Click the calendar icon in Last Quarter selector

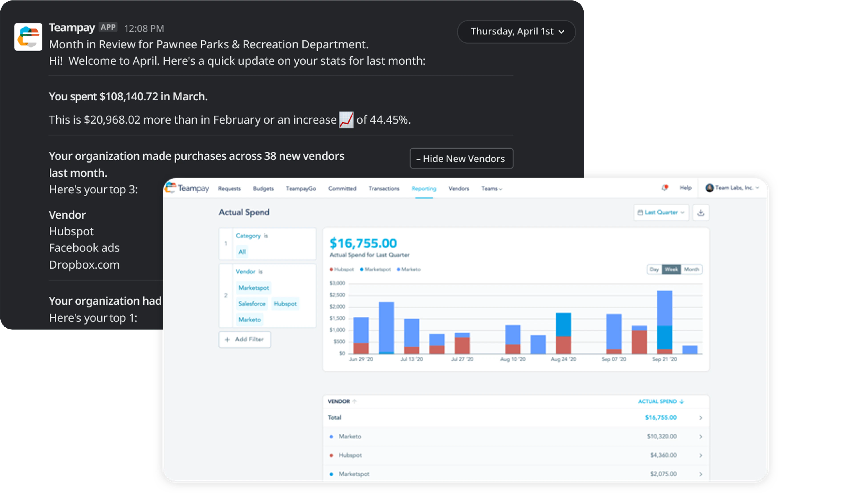click(641, 212)
